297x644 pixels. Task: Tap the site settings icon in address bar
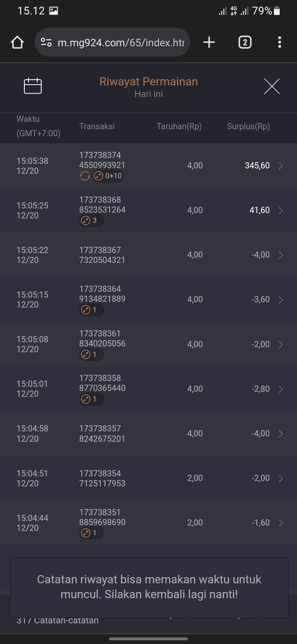46,42
